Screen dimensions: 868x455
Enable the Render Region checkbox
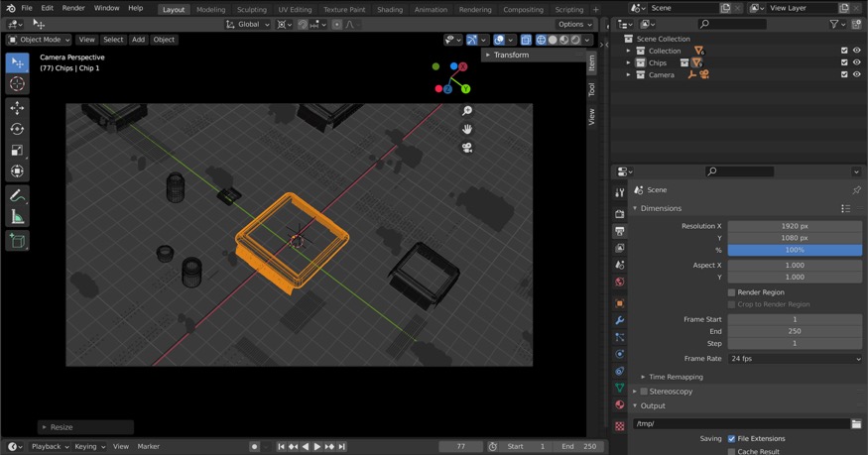click(x=732, y=292)
